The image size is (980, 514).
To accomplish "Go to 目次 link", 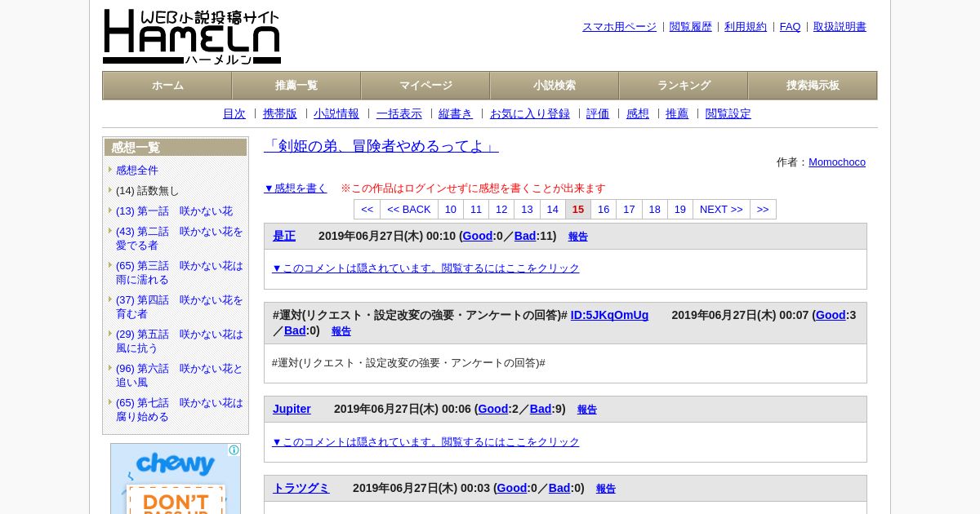I will coord(234,114).
